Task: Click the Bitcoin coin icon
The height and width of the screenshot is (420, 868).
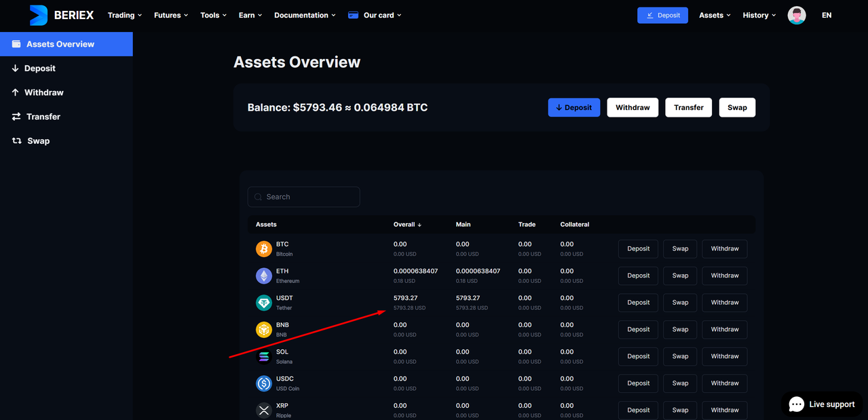Action: pyautogui.click(x=264, y=249)
